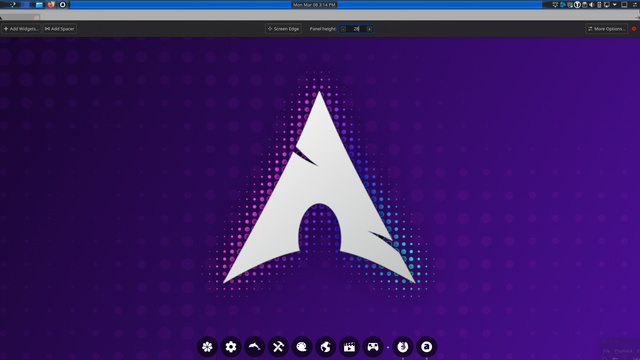Open notifications bell in system tray
The image size is (640, 360).
click(555, 4)
